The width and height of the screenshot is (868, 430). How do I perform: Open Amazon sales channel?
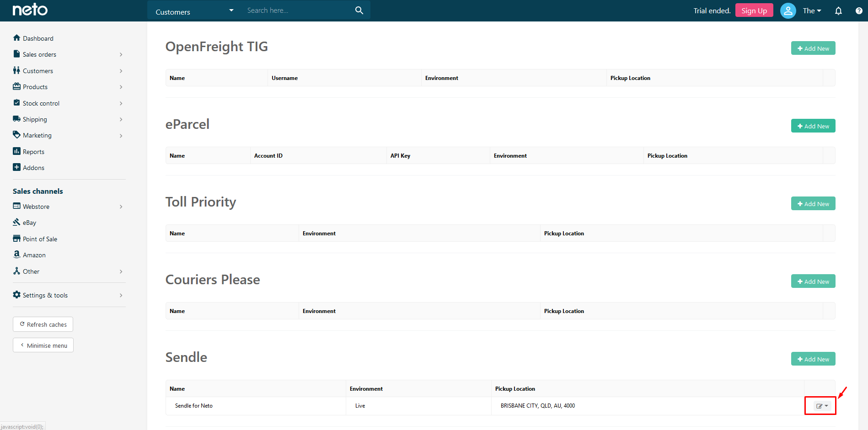point(34,255)
